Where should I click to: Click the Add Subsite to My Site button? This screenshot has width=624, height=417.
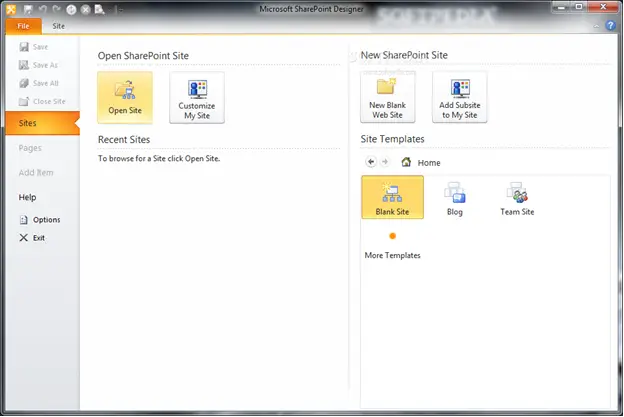460,97
